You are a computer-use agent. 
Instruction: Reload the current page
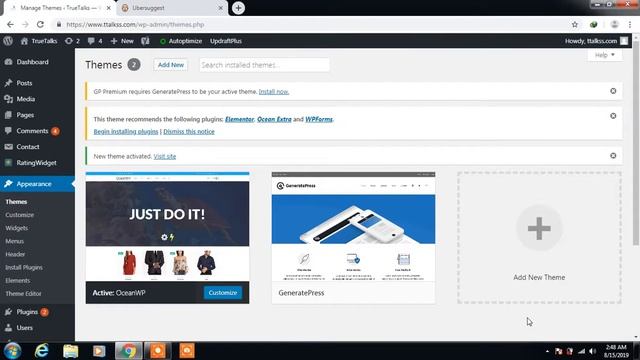(40, 24)
